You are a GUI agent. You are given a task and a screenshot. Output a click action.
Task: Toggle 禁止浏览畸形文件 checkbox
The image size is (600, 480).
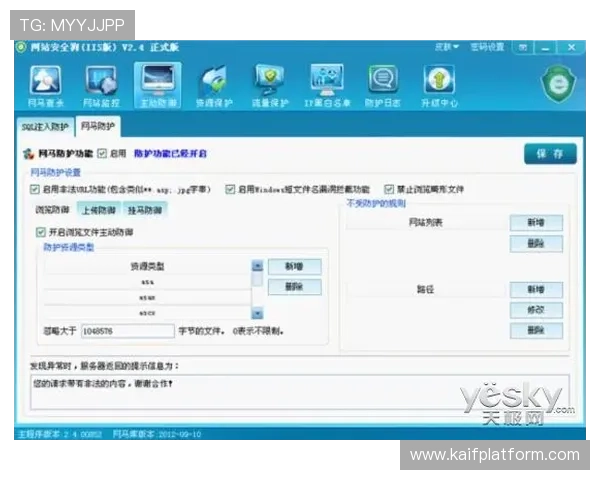[389, 189]
